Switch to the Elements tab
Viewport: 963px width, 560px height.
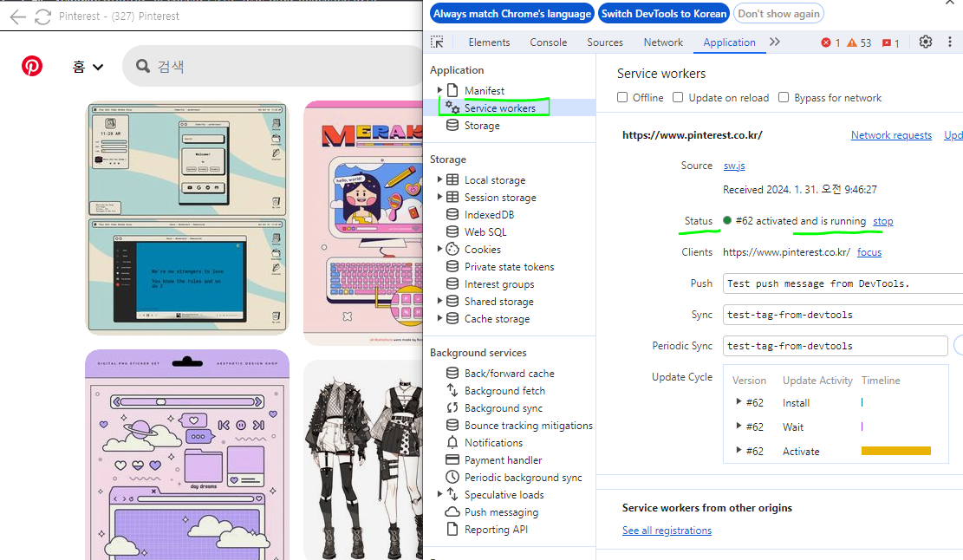pyautogui.click(x=489, y=42)
